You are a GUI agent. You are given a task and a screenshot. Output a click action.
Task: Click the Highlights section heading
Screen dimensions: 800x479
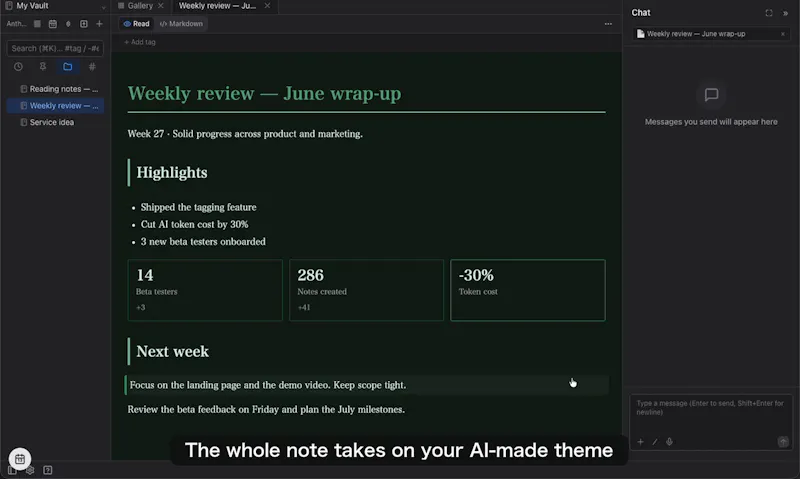coord(172,173)
